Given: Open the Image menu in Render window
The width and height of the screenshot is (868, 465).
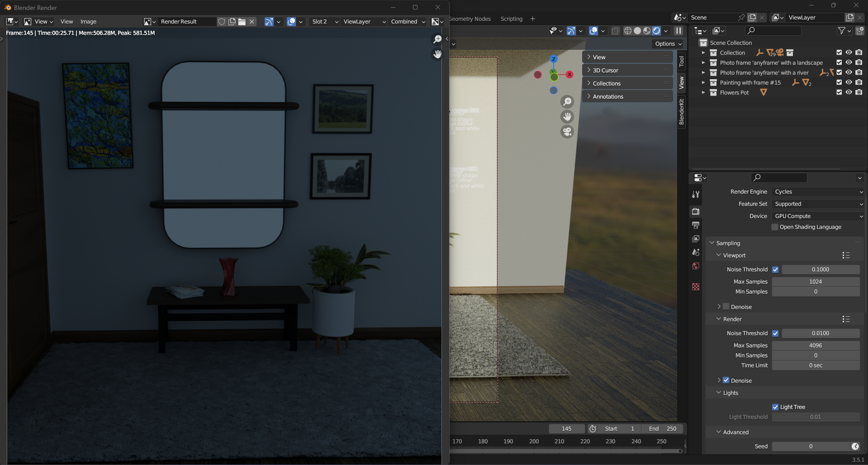Looking at the screenshot, I should [x=88, y=22].
